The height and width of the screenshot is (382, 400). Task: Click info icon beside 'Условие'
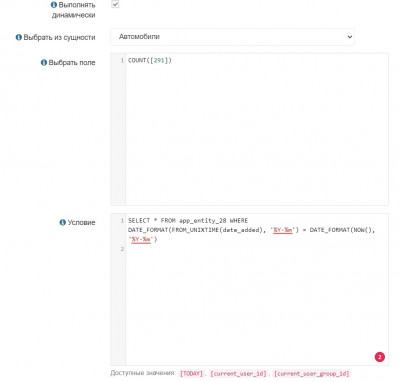click(x=63, y=222)
